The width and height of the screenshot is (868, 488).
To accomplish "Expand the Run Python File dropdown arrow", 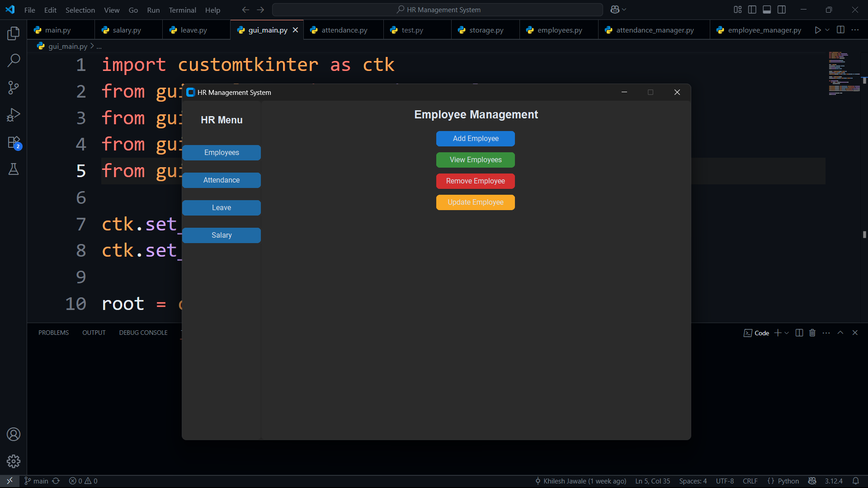I will (x=827, y=30).
